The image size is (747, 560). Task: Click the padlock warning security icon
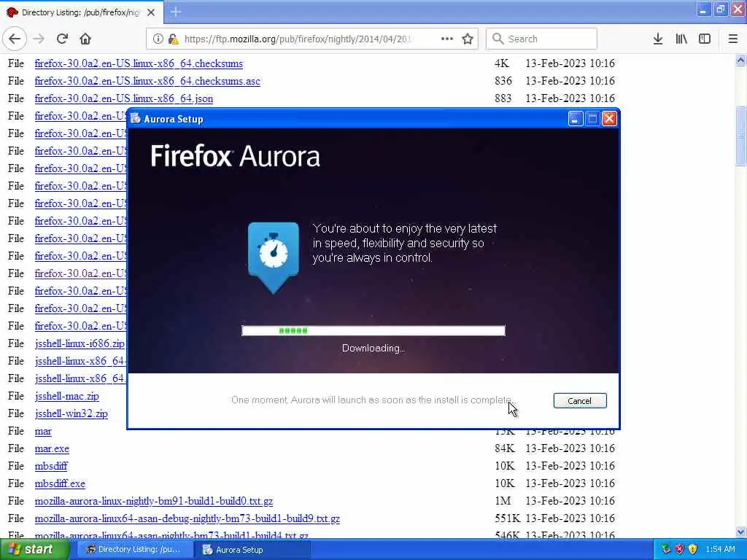(x=174, y=39)
